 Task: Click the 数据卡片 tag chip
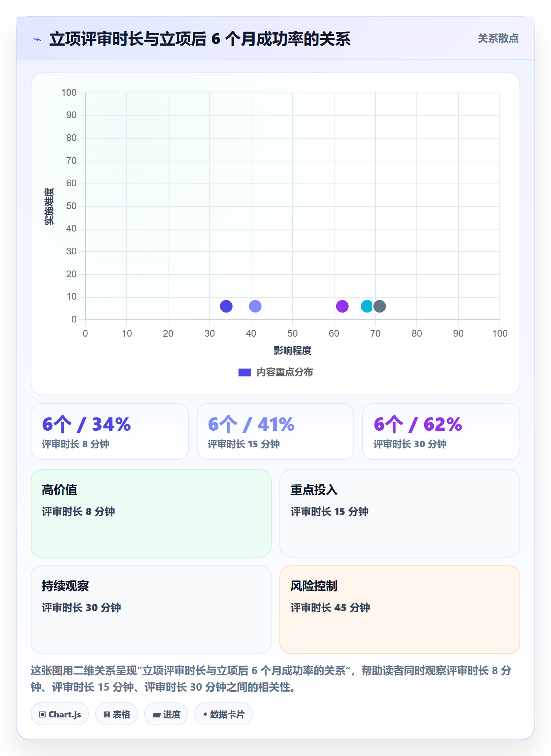point(224,714)
